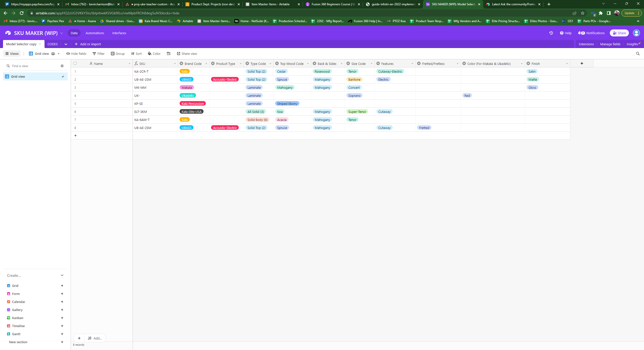Open base history clock icon

point(551,33)
